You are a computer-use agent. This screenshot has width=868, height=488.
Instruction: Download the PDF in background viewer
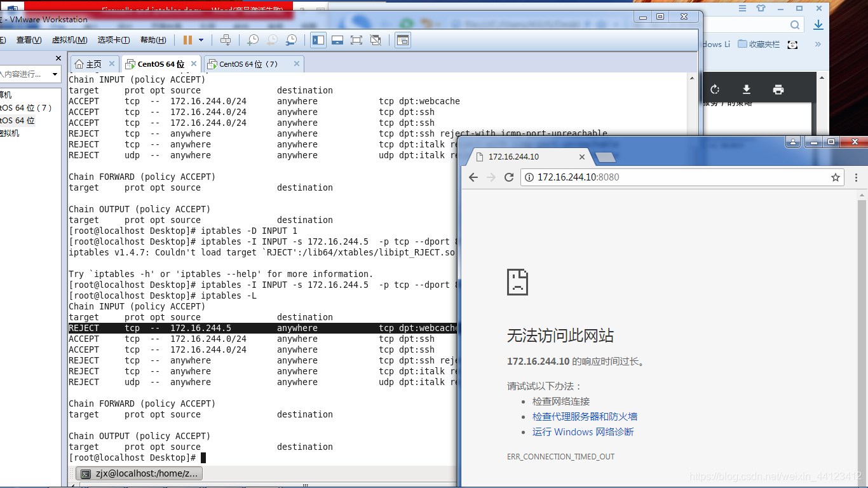[x=747, y=90]
